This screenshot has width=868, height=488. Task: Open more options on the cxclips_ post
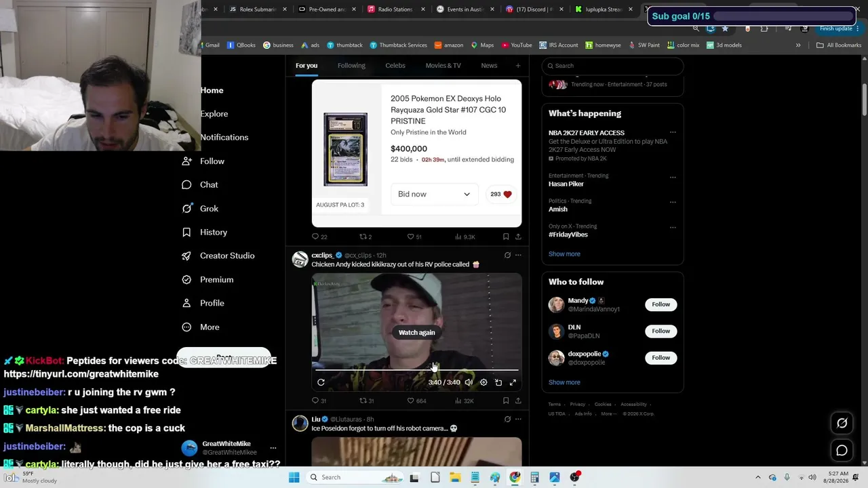tap(518, 256)
